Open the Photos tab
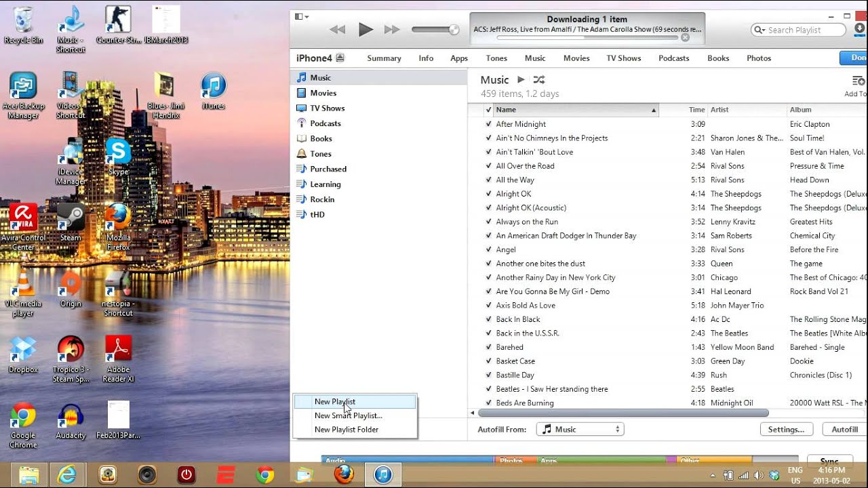 click(759, 58)
